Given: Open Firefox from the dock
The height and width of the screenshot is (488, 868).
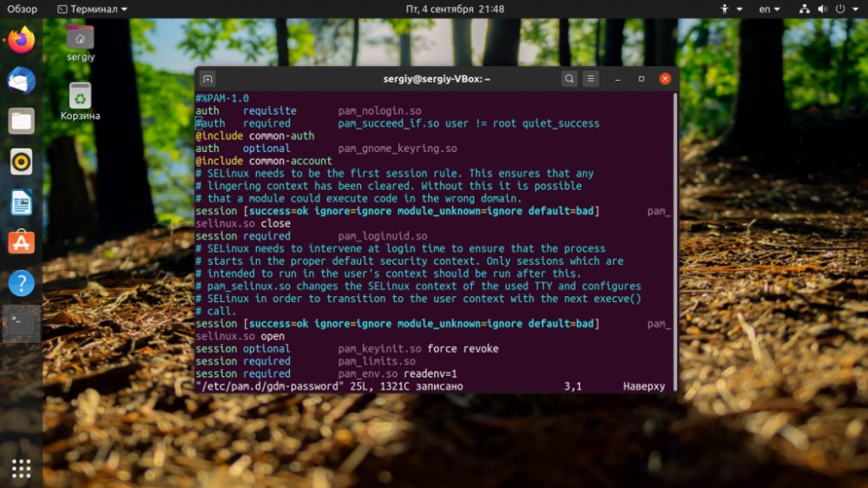Looking at the screenshot, I should coord(22,40).
